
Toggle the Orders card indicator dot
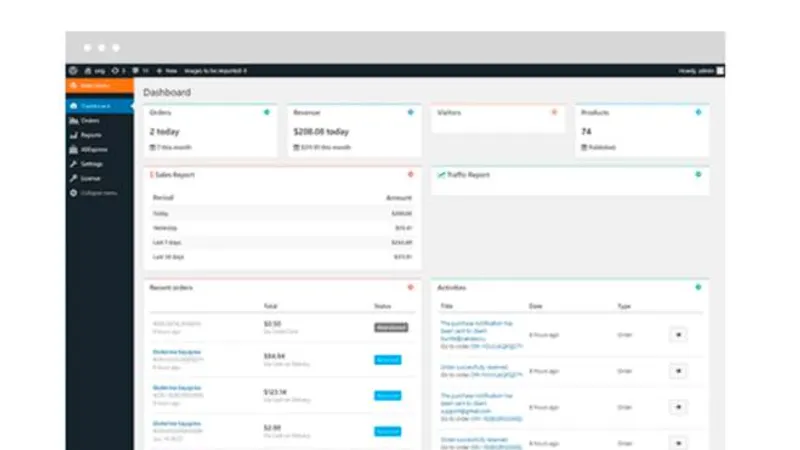pos(266,112)
